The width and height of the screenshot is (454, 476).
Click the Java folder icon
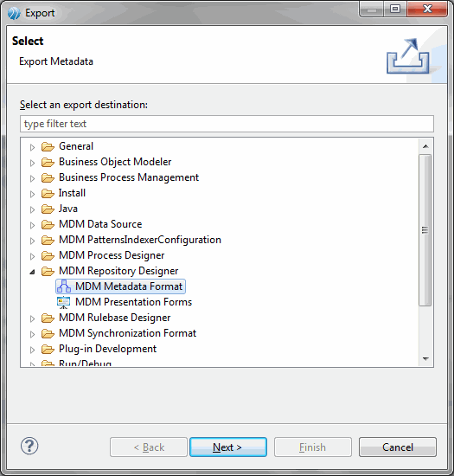coord(48,209)
